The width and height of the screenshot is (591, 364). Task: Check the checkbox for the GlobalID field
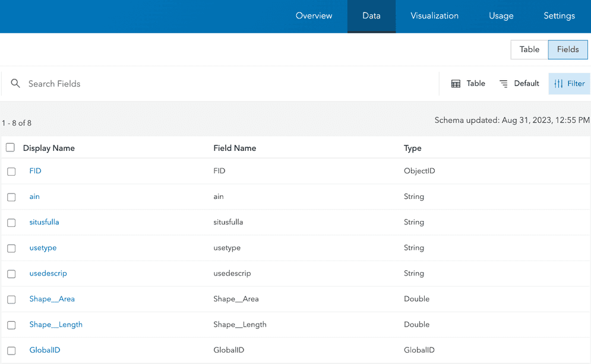pos(10,350)
